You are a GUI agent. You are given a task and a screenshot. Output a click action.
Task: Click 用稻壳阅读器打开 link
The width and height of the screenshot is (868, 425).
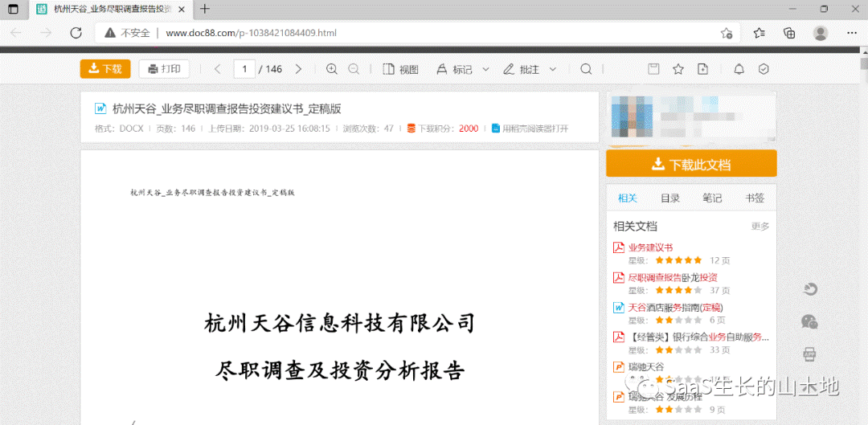coord(530,129)
